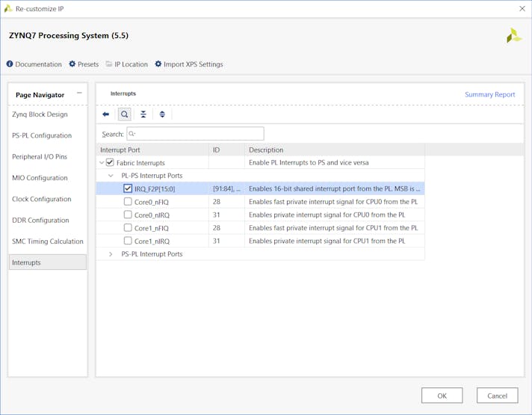Screen dimensions: 532x415
Task: Close the Re-customize IP dialog
Action: coord(522,8)
